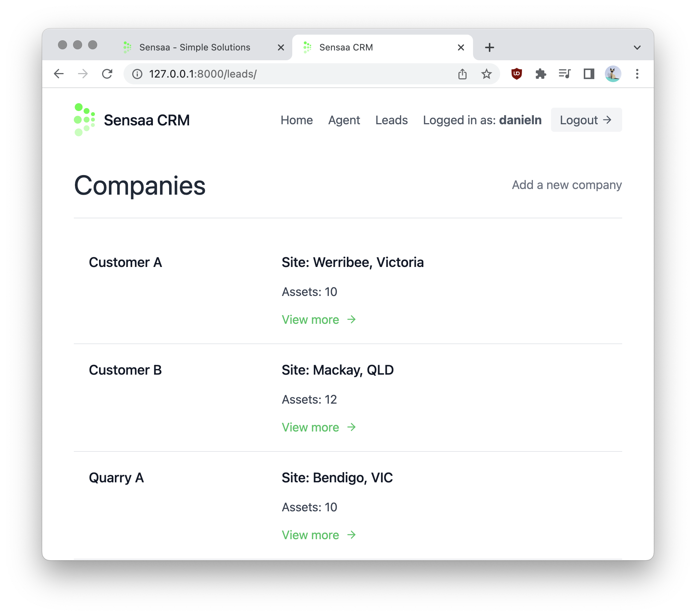696x616 pixels.
Task: Open a new browser tab
Action: [x=490, y=47]
